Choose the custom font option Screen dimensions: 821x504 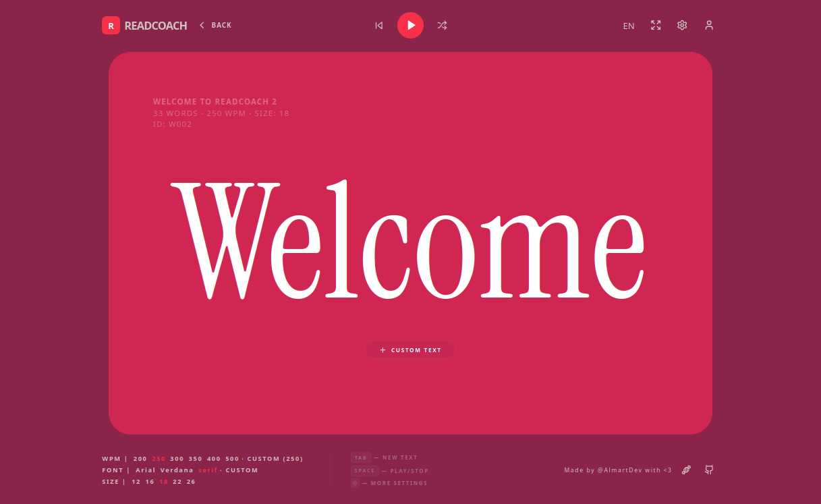[242, 470]
